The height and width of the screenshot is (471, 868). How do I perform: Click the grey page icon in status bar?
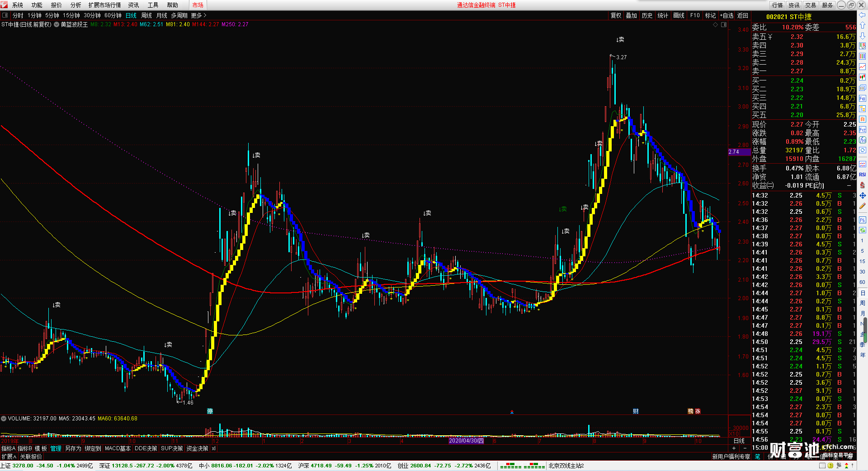(822, 466)
